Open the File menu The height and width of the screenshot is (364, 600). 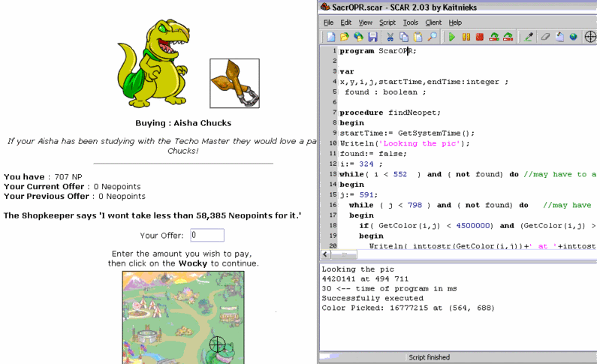point(328,23)
